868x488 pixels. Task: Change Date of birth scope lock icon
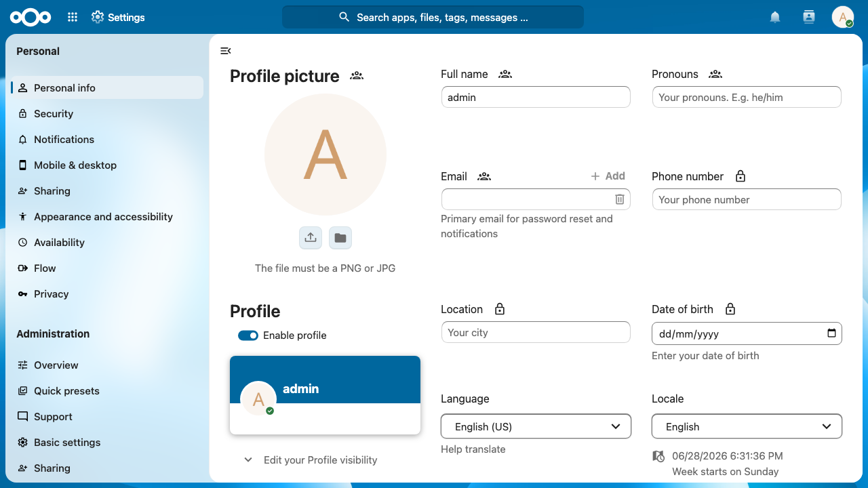click(730, 309)
